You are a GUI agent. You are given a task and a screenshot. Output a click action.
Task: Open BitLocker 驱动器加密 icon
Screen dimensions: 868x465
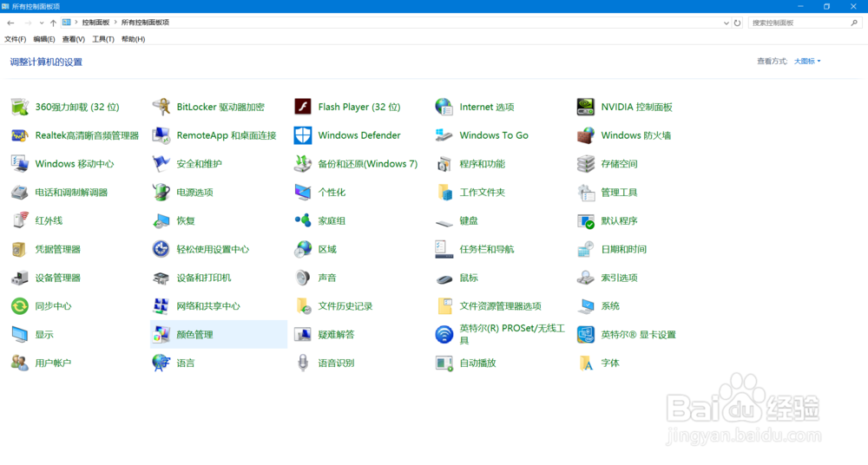(x=161, y=107)
